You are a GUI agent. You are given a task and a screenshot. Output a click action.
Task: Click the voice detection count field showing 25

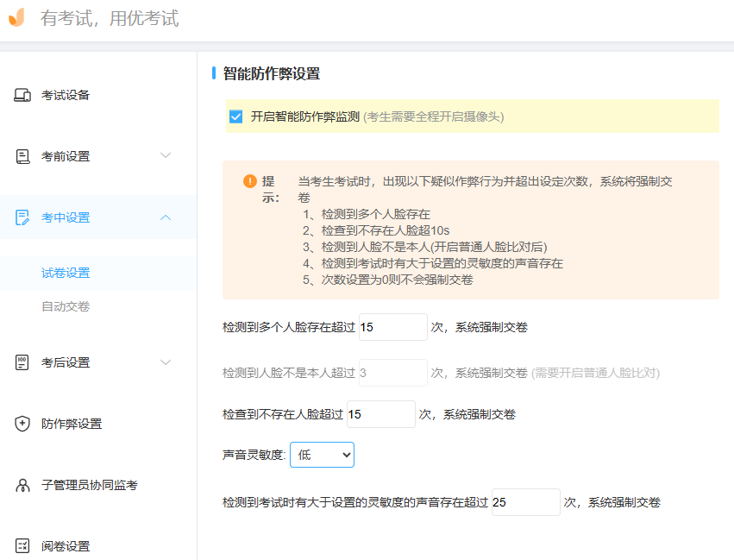(x=525, y=501)
